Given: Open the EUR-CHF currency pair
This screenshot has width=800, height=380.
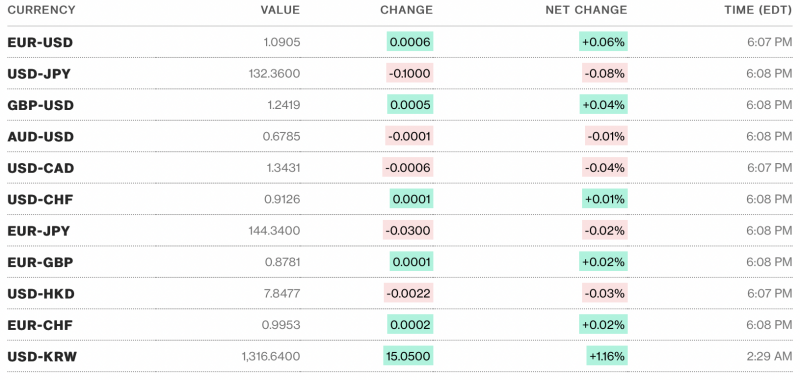Looking at the screenshot, I should tap(40, 325).
